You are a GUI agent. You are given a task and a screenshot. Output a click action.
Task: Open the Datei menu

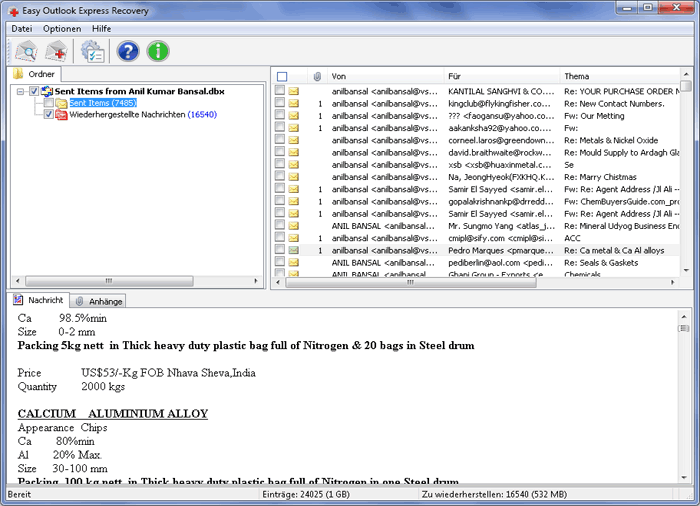click(x=22, y=29)
